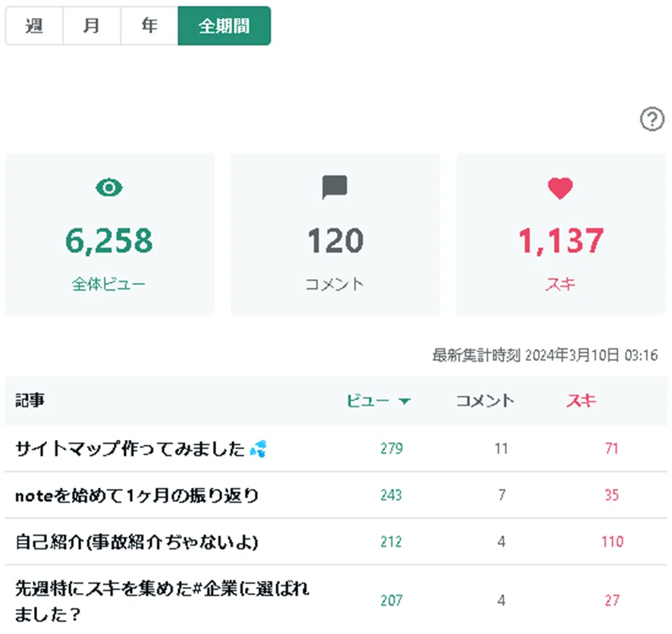
Task: Click the 6,258 total views number
Action: 109,240
